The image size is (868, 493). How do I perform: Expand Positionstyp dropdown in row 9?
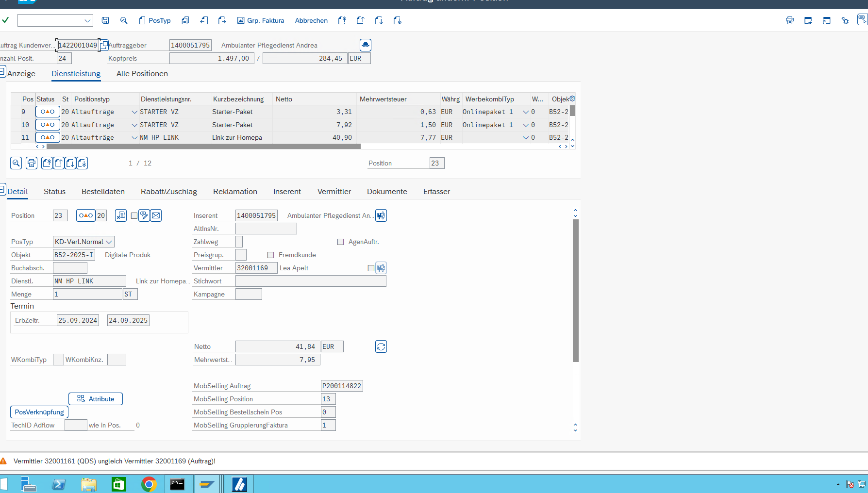134,112
